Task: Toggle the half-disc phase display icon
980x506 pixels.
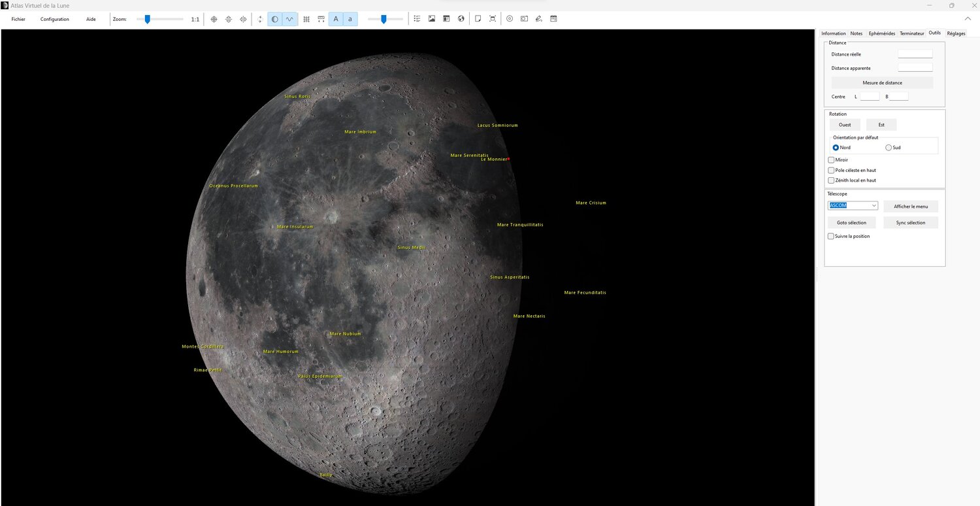Action: click(x=275, y=19)
